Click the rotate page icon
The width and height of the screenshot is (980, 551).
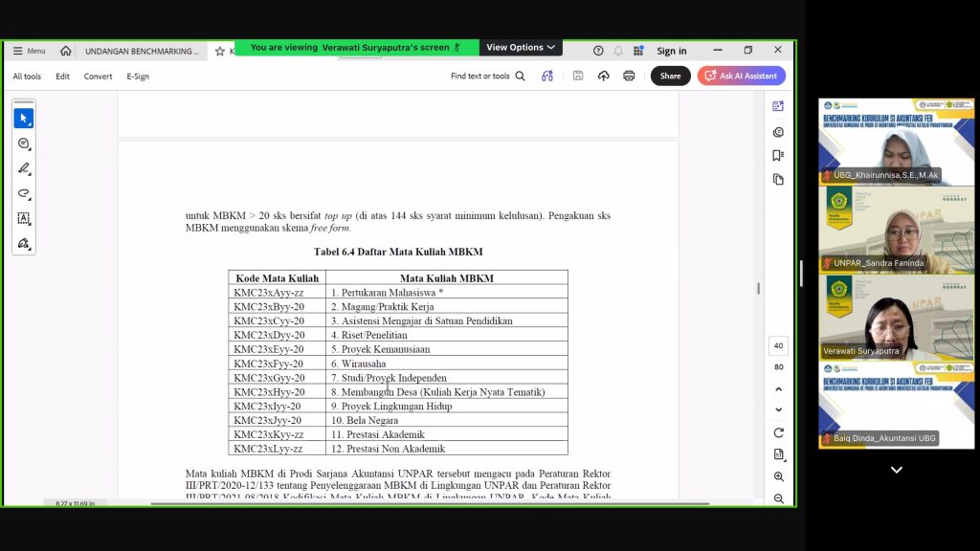pos(778,432)
